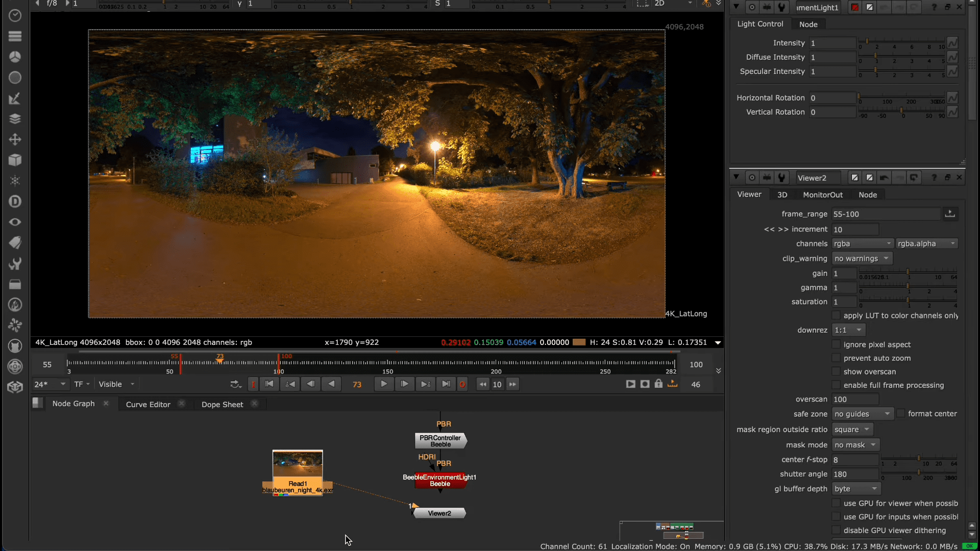The image size is (980, 551).
Task: Select the Node Graph tab
Action: pyautogui.click(x=73, y=404)
